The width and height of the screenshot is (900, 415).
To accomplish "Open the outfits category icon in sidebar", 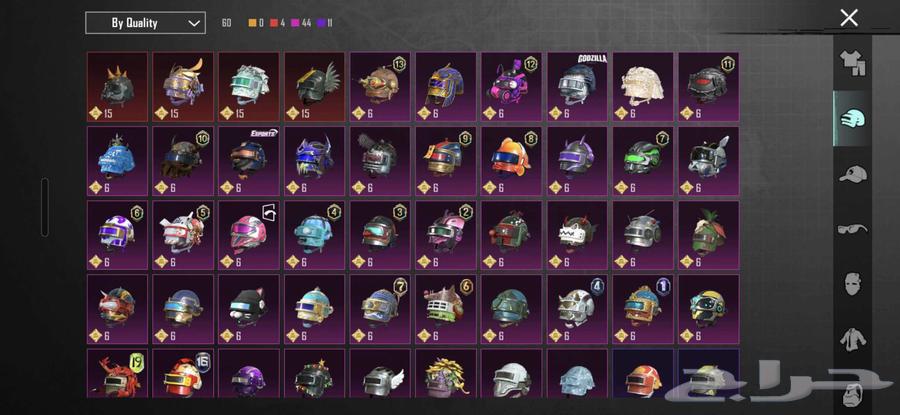I will pos(852,63).
